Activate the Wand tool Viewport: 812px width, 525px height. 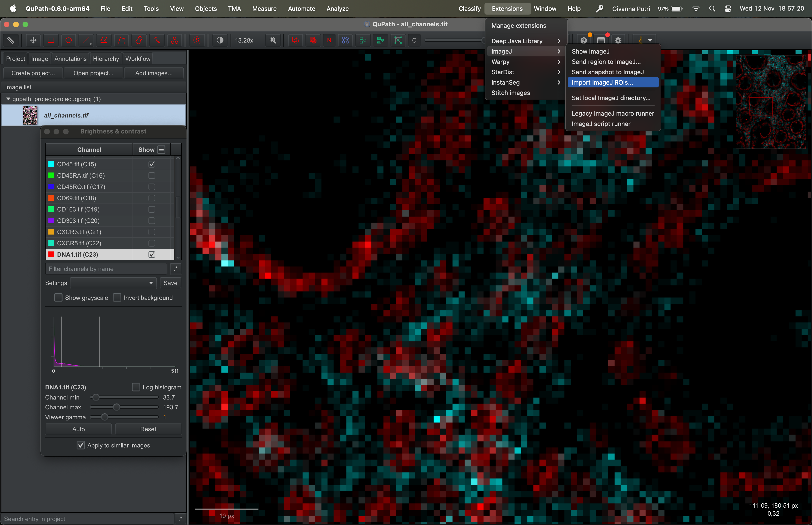coord(157,40)
